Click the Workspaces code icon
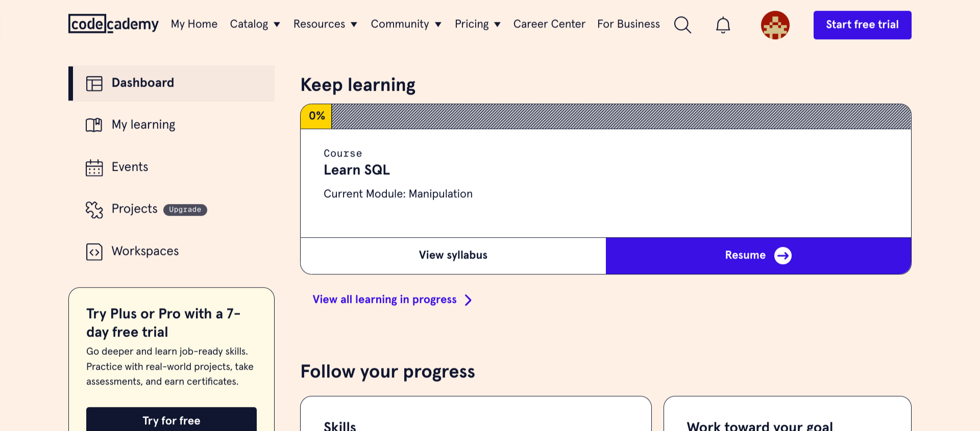 click(94, 251)
